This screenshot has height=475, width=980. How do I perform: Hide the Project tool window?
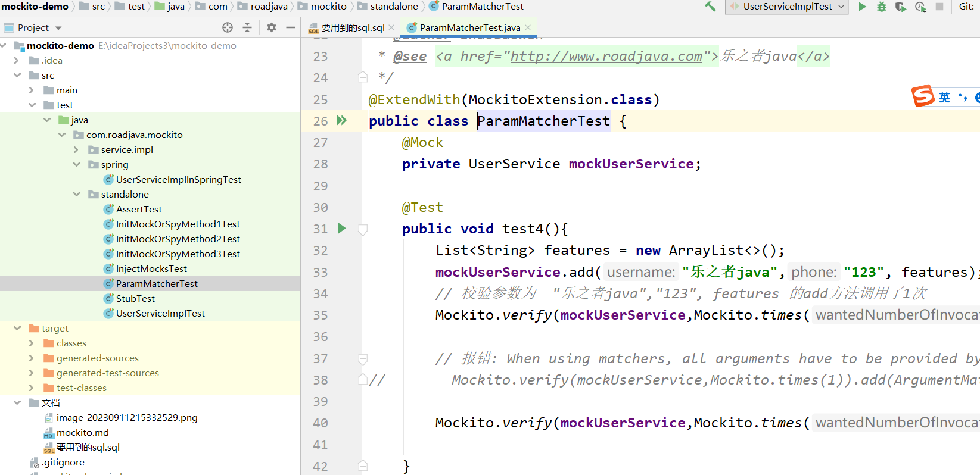(291, 27)
